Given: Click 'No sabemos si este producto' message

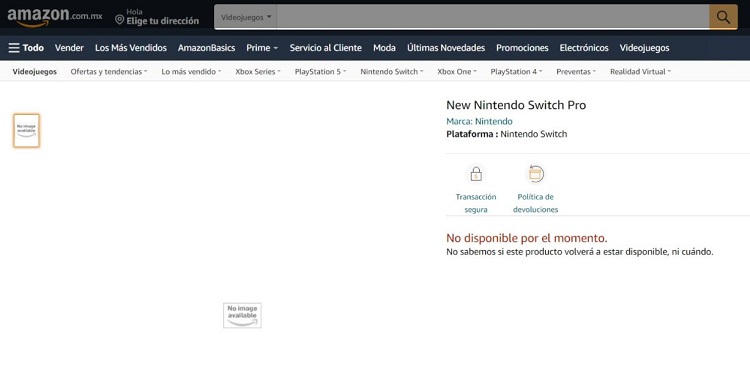Looking at the screenshot, I should click(580, 252).
